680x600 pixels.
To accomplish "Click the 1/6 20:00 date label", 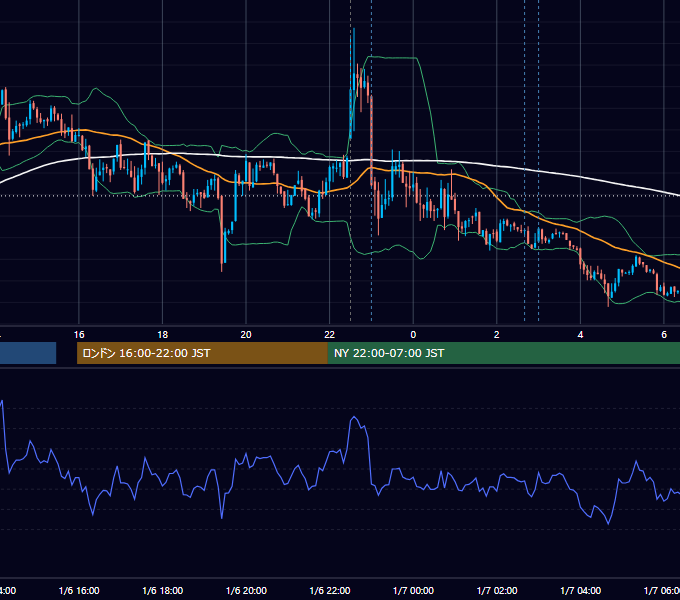I will [x=246, y=590].
